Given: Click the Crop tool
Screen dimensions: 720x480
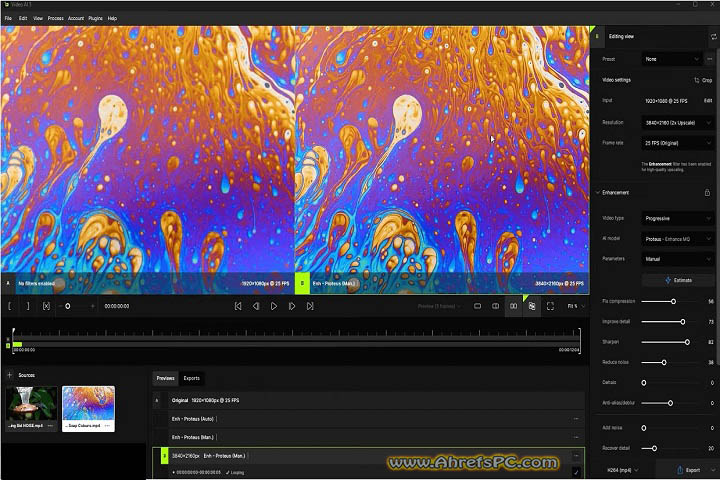Looking at the screenshot, I should tap(703, 80).
